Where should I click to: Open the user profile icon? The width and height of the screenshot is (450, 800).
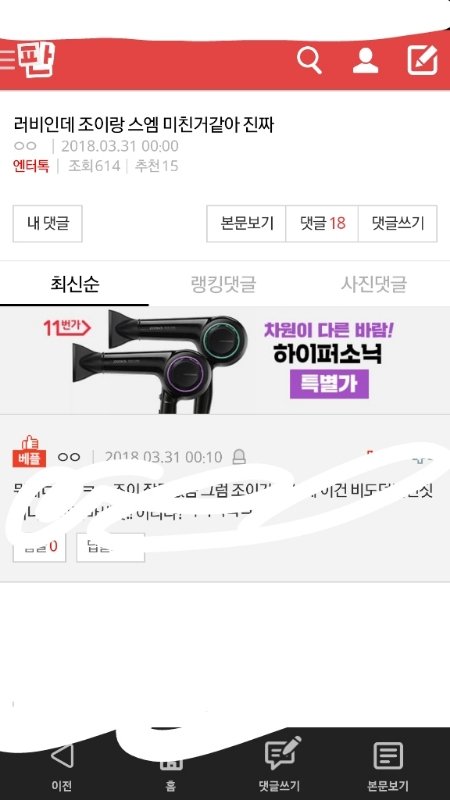pyautogui.click(x=365, y=61)
